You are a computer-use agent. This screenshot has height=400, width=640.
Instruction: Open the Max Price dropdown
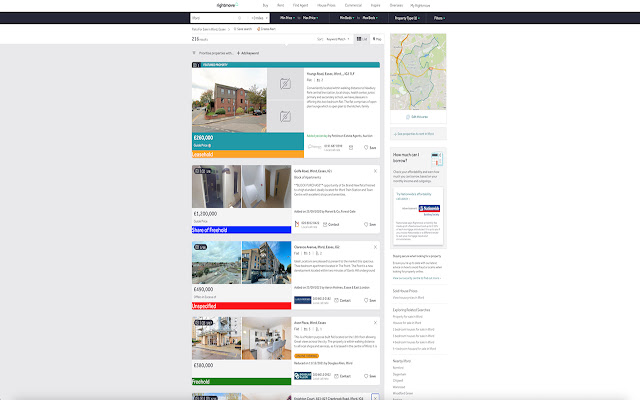click(x=310, y=18)
